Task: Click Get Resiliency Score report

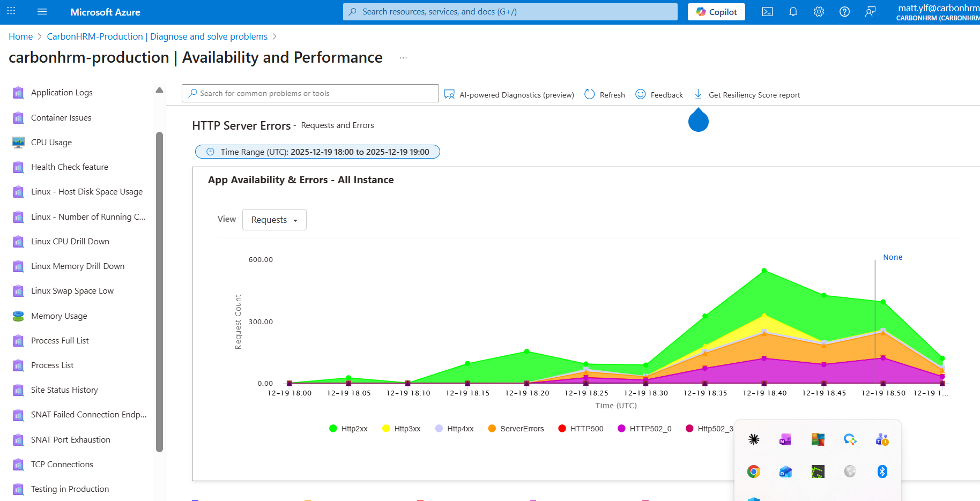Action: coord(747,95)
